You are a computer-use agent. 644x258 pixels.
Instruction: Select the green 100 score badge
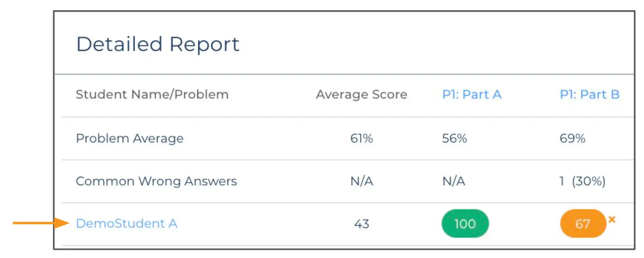465,224
